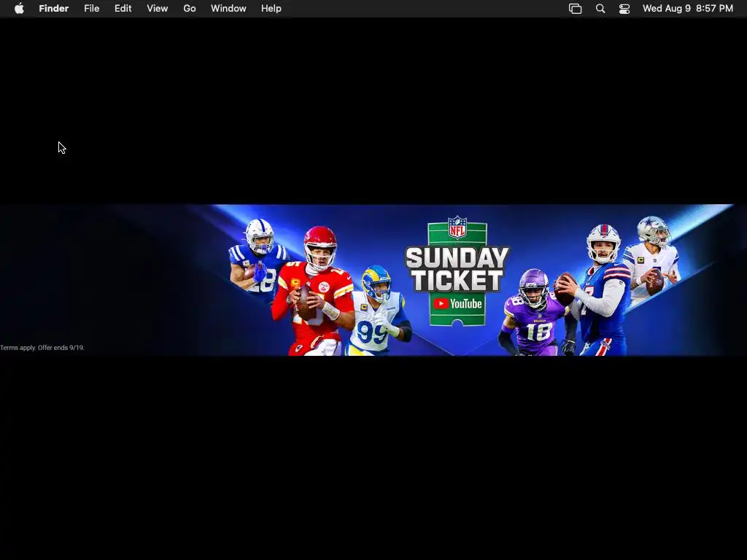747x560 pixels.
Task: Open the Edit menu
Action: pyautogui.click(x=123, y=9)
